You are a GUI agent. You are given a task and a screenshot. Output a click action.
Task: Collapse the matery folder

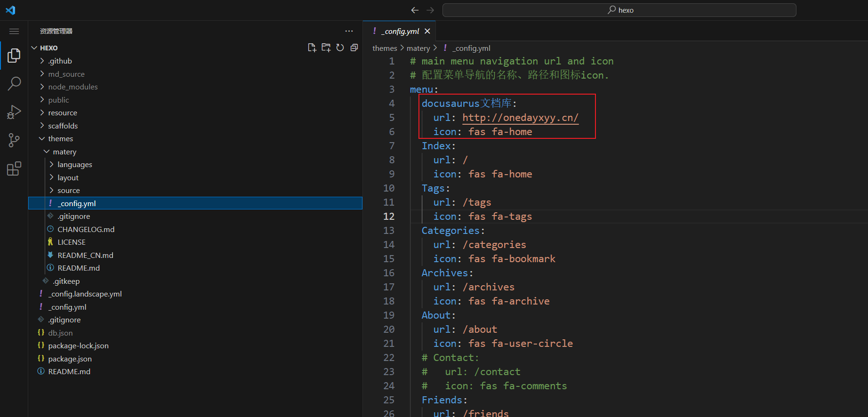(x=195, y=152)
